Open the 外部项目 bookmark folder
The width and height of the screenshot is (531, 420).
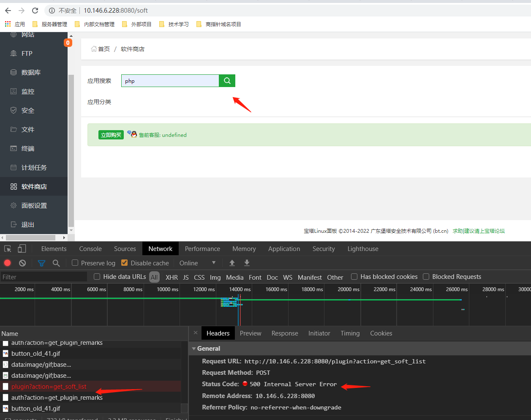(137, 24)
